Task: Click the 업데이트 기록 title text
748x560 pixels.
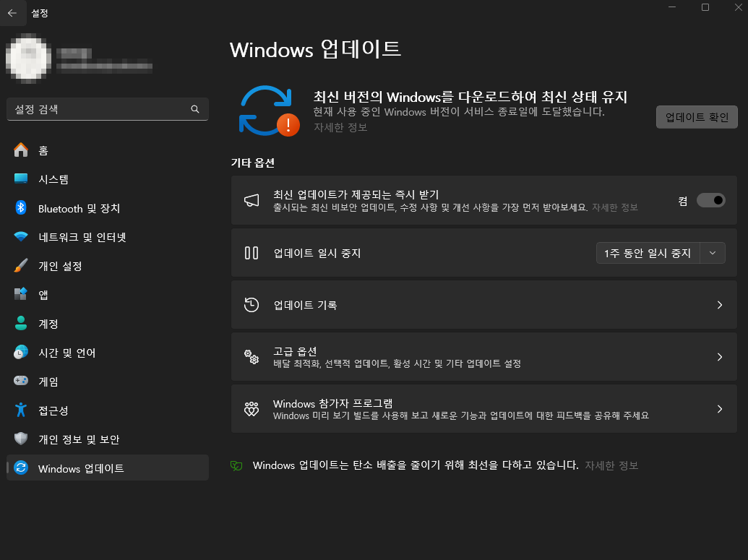Action: coord(305,305)
